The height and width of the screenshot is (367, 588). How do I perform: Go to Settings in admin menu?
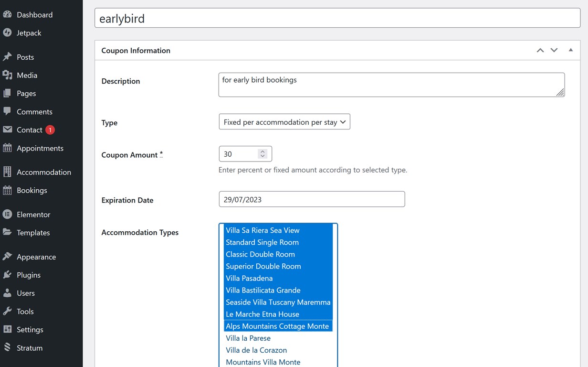30,330
